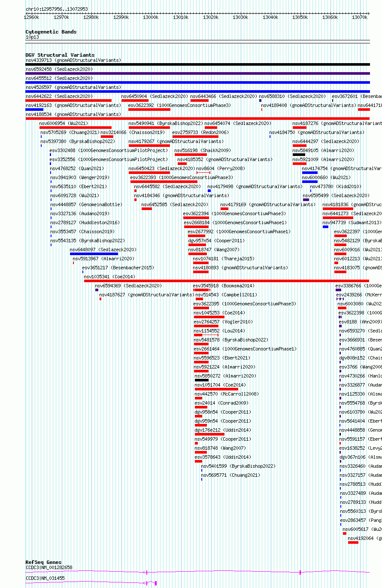This screenshot has height=588, width=382.
Task: Click the Cytogenetic band 10p13 label
Action: [x=32, y=37]
